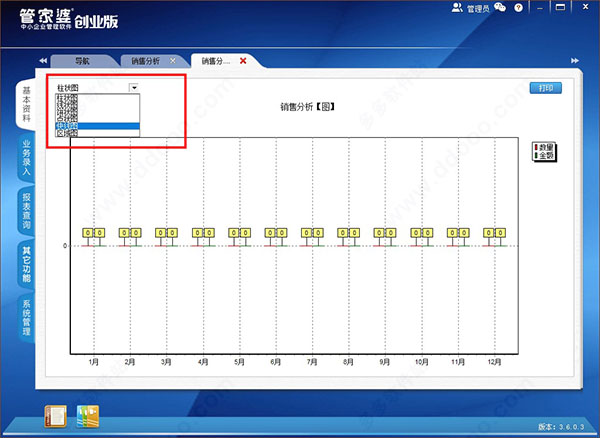Click the 打印 print button
Image resolution: width=600 pixels, height=438 pixels.
546,88
